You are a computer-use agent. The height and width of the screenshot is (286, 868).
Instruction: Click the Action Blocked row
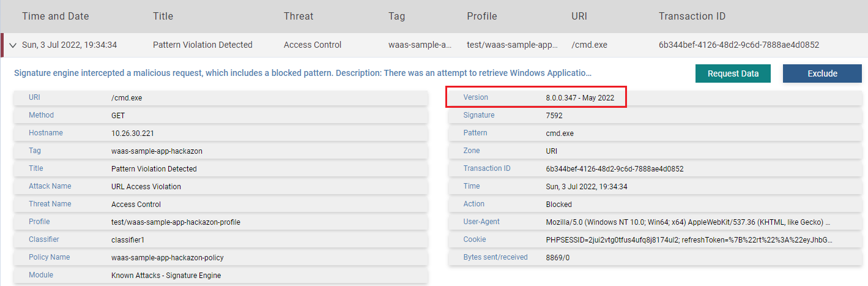(x=558, y=204)
